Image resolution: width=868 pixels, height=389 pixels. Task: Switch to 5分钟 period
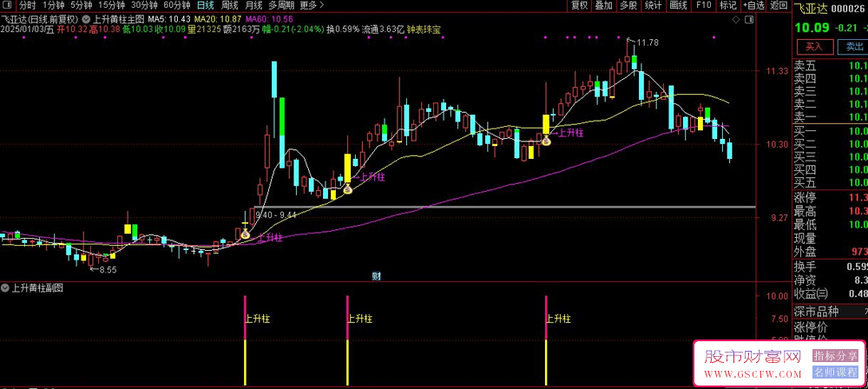click(81, 6)
